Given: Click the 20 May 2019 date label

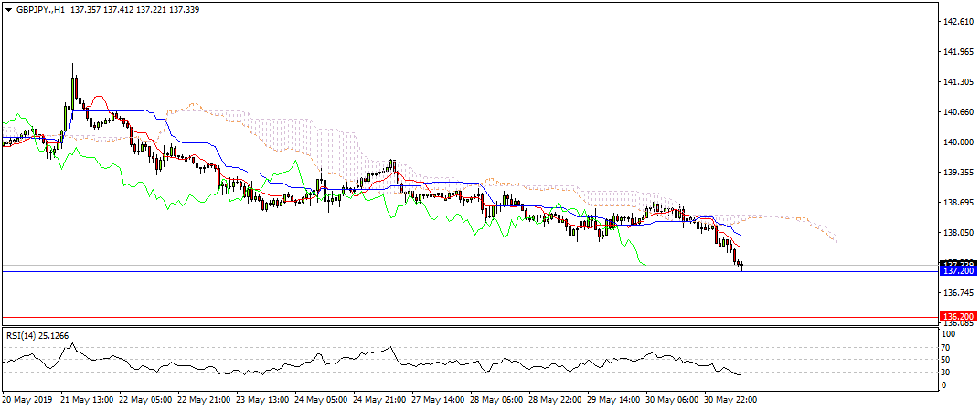Looking at the screenshot, I should pos(26,400).
